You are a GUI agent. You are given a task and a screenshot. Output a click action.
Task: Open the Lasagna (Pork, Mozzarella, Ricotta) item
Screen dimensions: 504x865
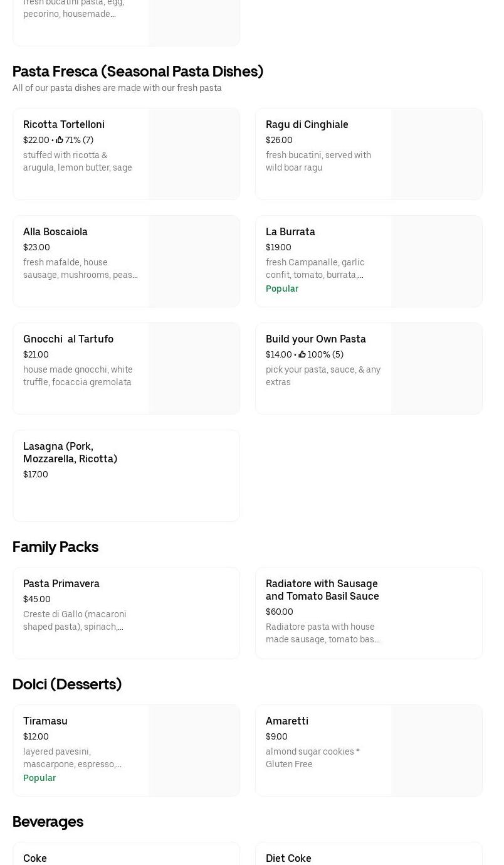70,452
